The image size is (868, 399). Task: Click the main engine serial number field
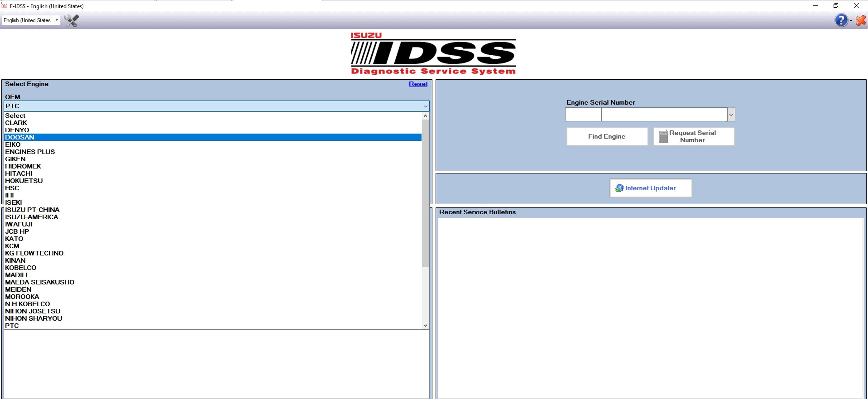click(x=664, y=115)
